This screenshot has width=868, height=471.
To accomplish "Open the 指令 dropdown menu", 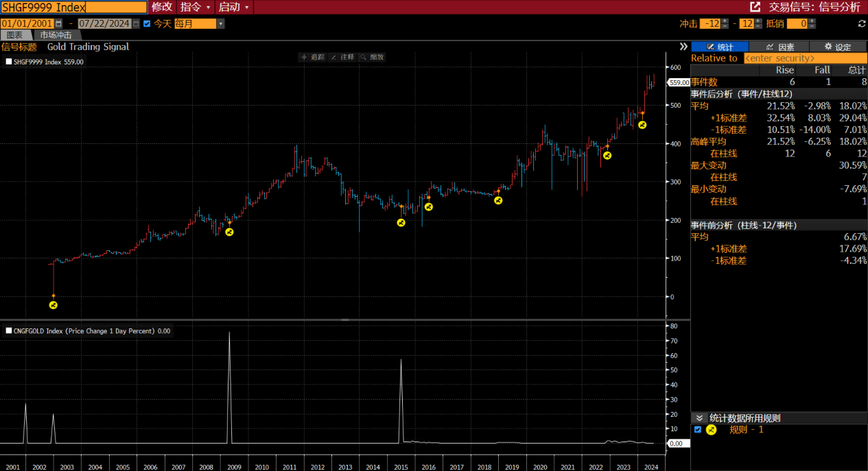I will click(195, 7).
